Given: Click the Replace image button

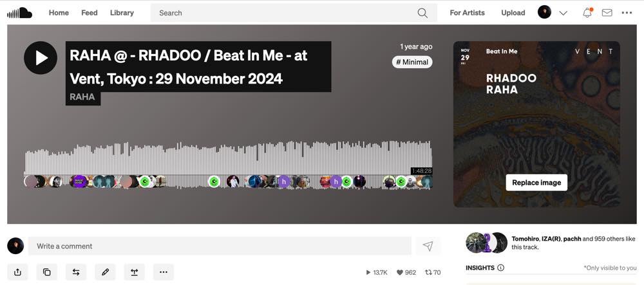Looking at the screenshot, I should tap(536, 183).
